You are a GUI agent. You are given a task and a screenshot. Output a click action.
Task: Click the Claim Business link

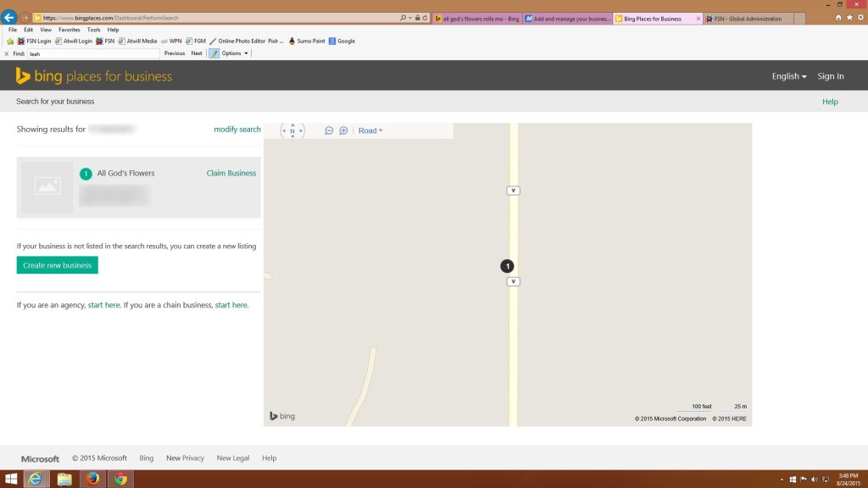click(231, 173)
